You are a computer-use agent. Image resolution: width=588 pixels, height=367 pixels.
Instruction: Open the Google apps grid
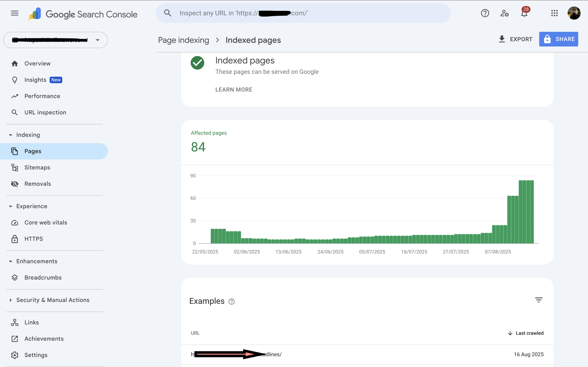click(554, 13)
